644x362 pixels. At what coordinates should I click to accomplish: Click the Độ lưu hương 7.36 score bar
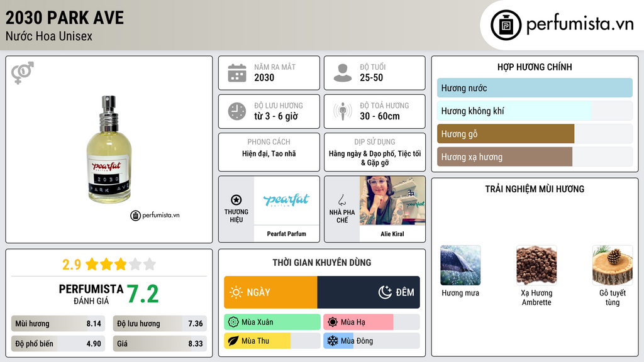[x=160, y=324]
